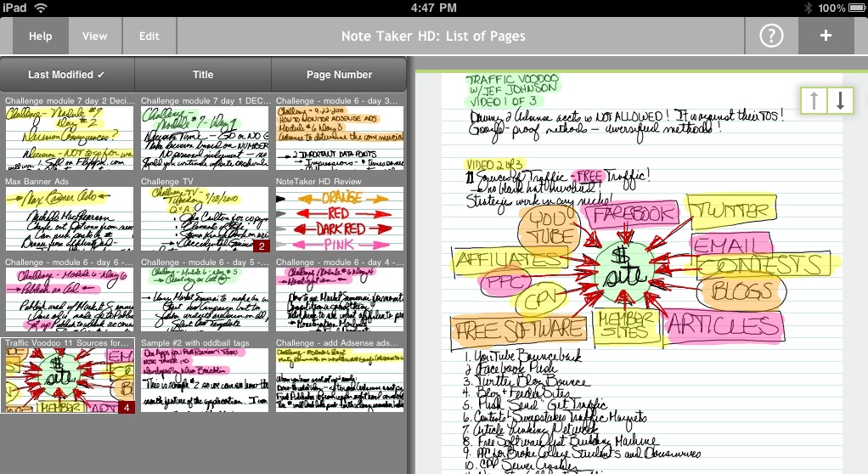Open Challenge - add Adsense ads thumbnail
This screenshot has height=474, width=868.
point(340,380)
